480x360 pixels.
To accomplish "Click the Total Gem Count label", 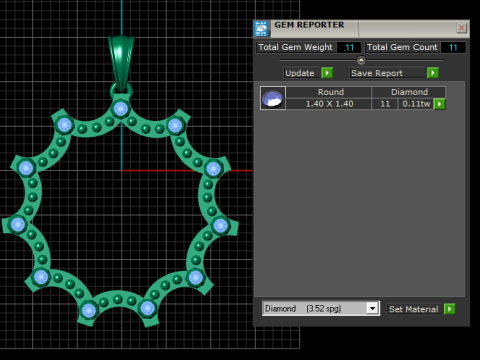I will pos(402,47).
